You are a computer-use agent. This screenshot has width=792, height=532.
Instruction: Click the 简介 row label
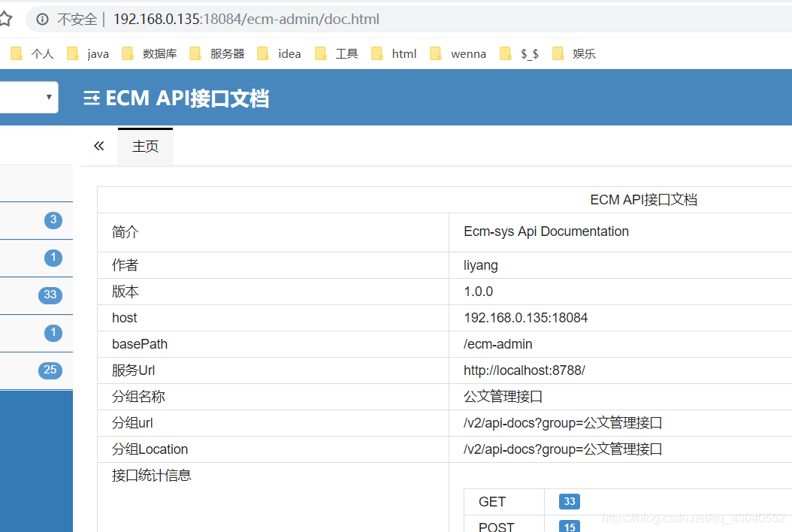coord(125,232)
